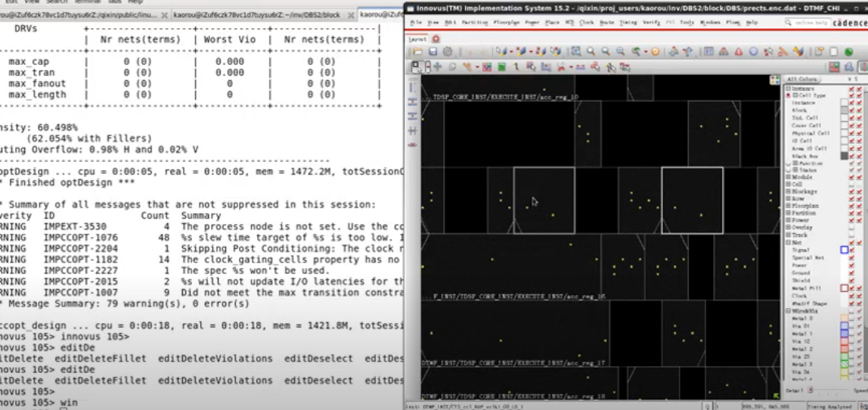Screen dimensions: 868x410
Task: Click the All Colors button
Action: pyautogui.click(x=801, y=79)
